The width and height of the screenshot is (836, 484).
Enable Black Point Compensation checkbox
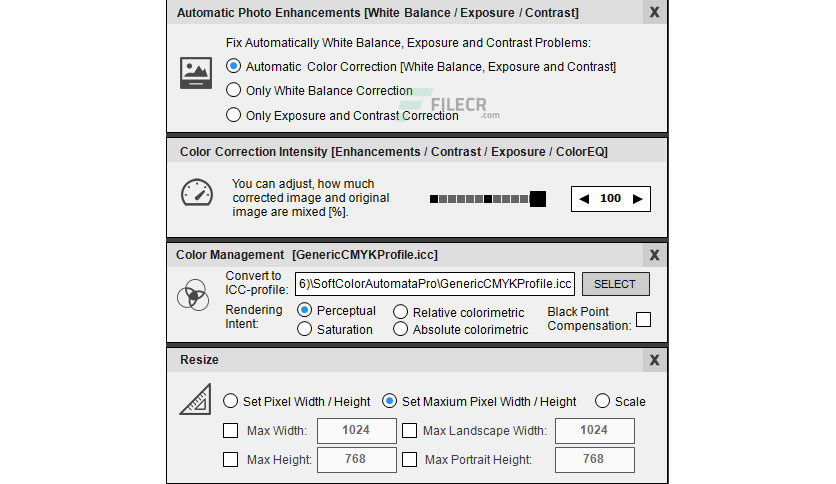[x=644, y=319]
